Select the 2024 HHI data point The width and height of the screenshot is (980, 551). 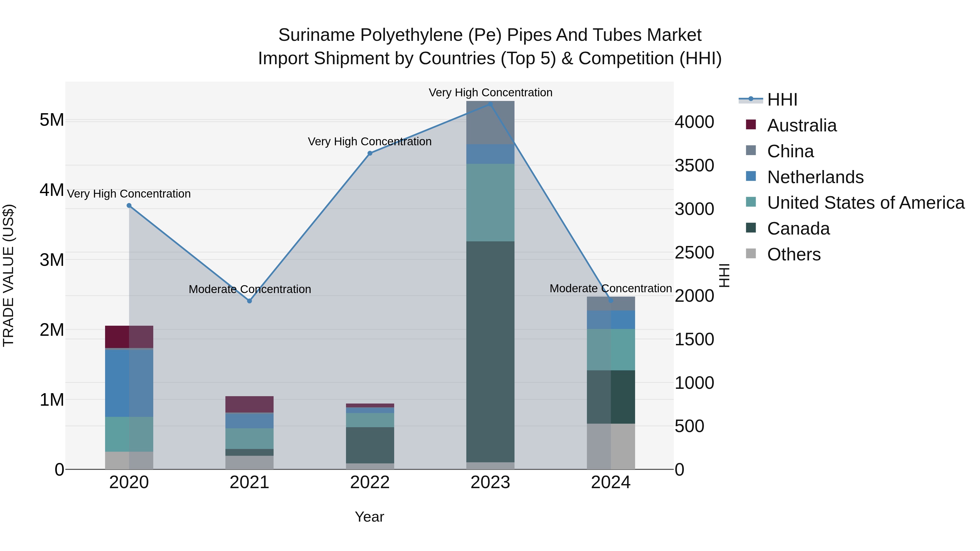[611, 300]
